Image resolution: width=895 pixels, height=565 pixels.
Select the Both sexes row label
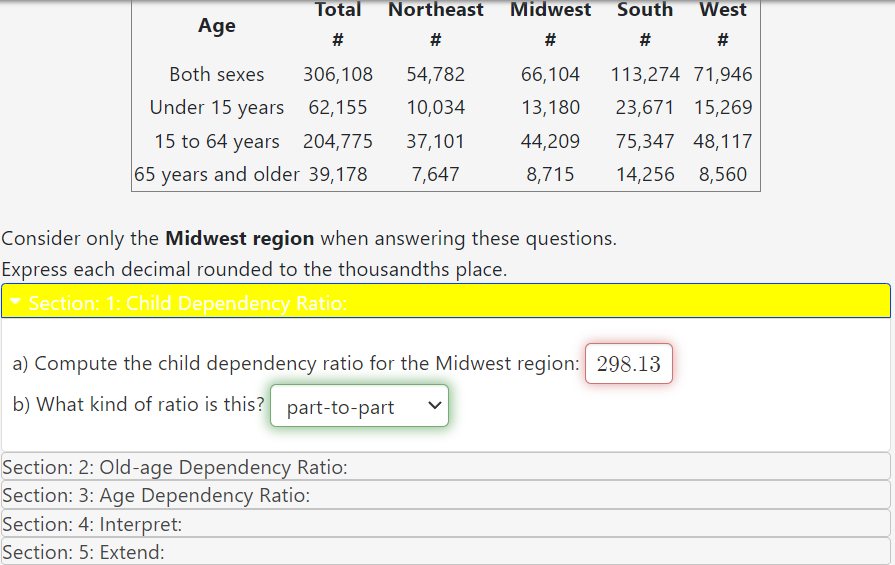coord(216,74)
